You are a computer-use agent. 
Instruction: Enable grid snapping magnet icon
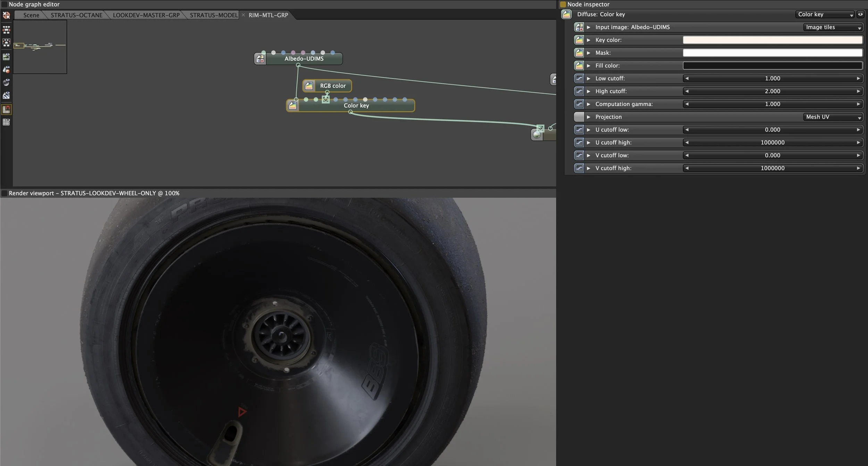(6, 109)
